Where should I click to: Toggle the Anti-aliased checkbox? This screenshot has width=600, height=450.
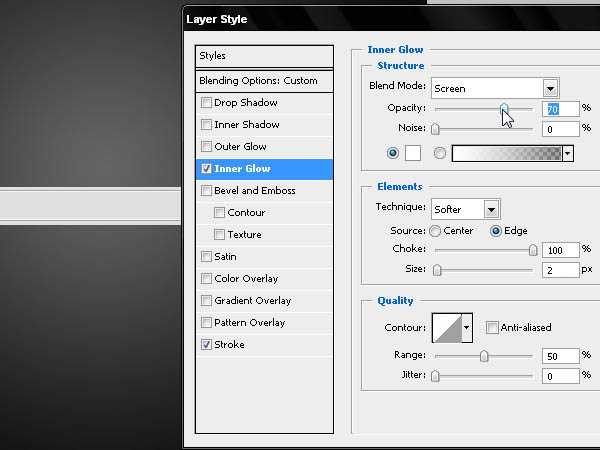[492, 328]
